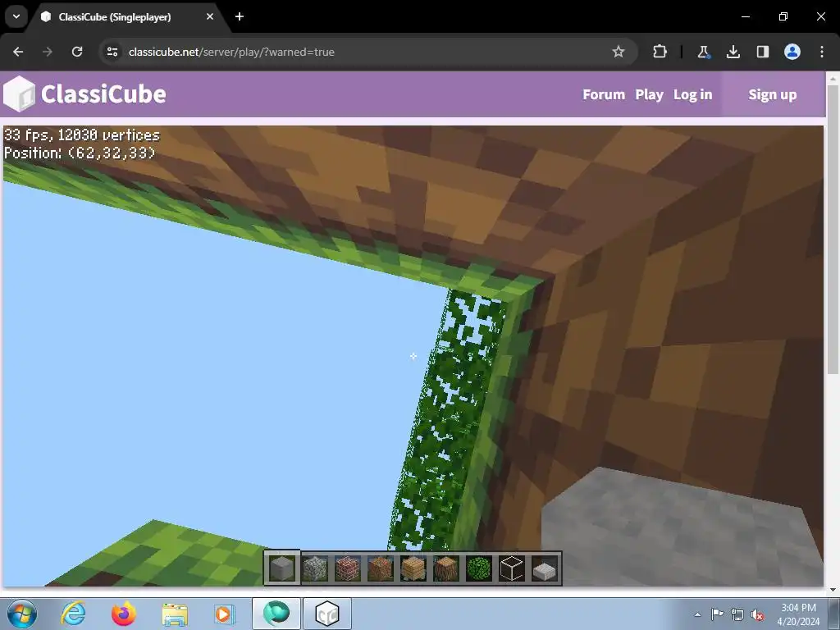Select the log block in the hotbar
The image size is (840, 630).
coord(445,568)
